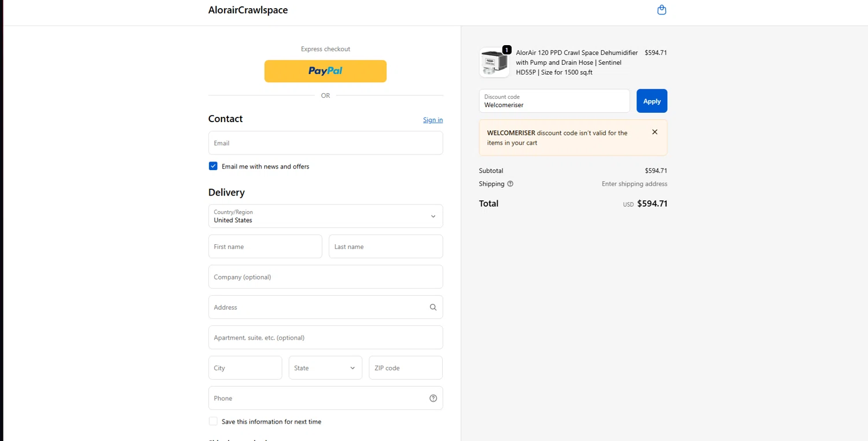
Task: Select the ZIP code field
Action: pyautogui.click(x=406, y=367)
